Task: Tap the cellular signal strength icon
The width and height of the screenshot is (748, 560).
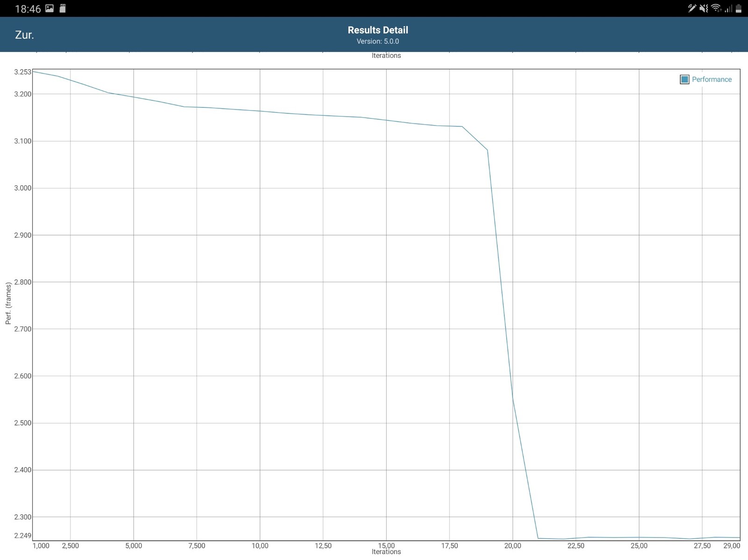Action: (x=727, y=8)
